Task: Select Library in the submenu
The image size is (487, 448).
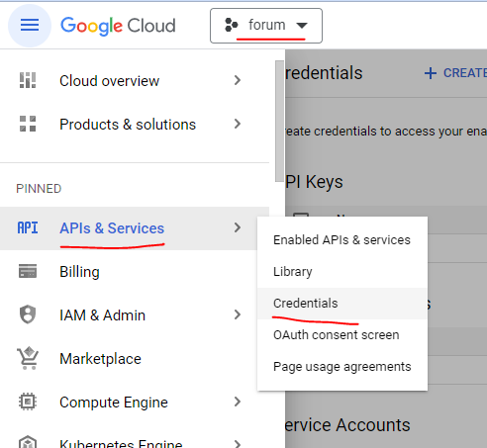Action: click(342, 272)
